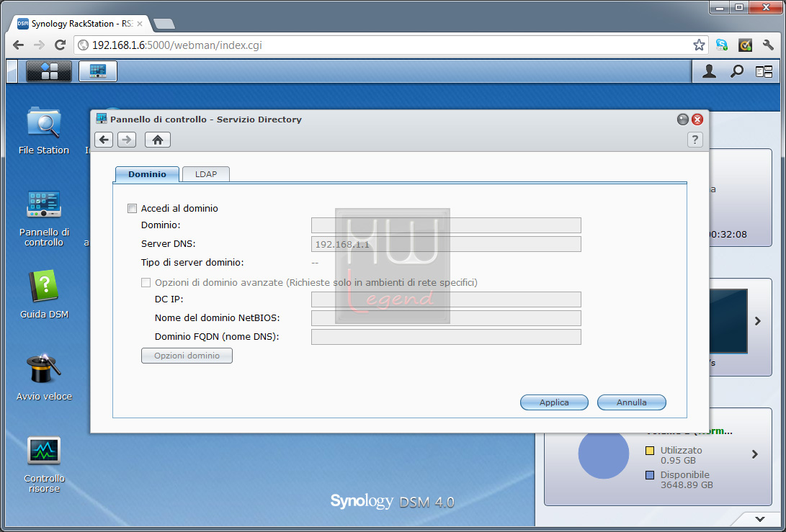Open the DSM search magnifier

point(736,72)
